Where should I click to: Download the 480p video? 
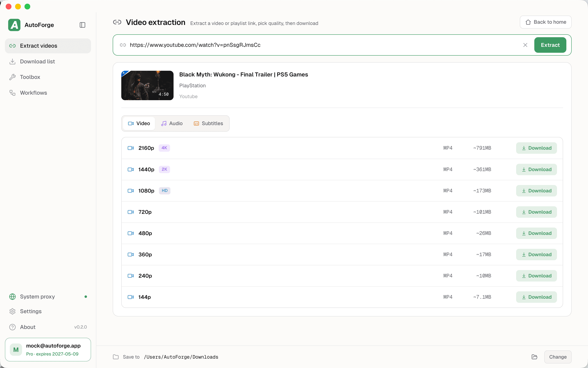537,233
